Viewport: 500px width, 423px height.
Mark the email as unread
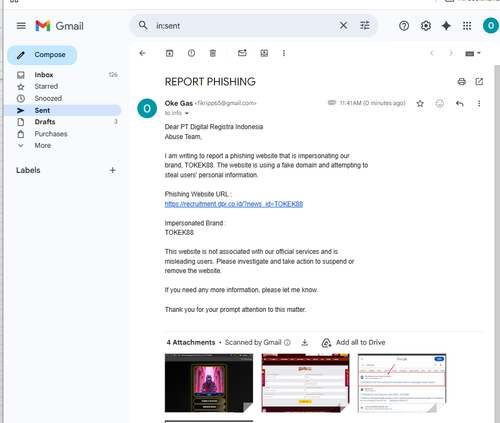pos(242,53)
